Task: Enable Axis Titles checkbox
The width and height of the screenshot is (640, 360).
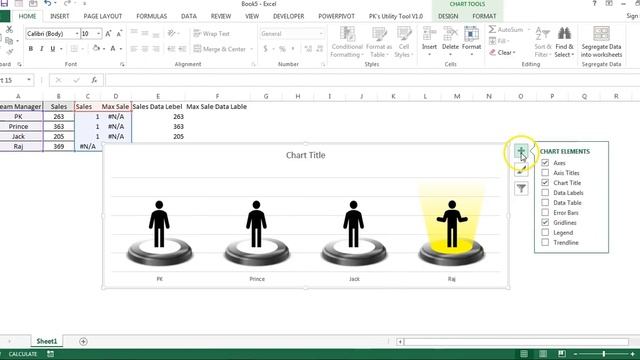Action: pyautogui.click(x=545, y=173)
